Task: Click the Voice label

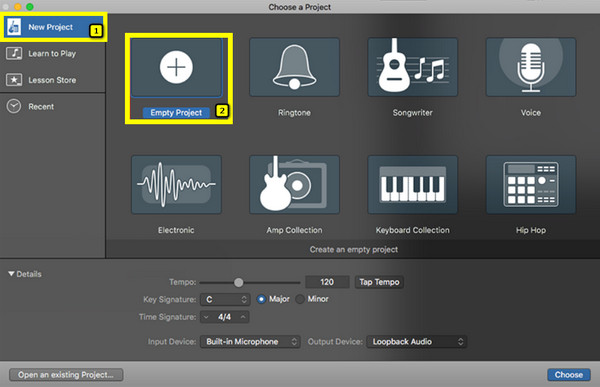Action: click(531, 113)
